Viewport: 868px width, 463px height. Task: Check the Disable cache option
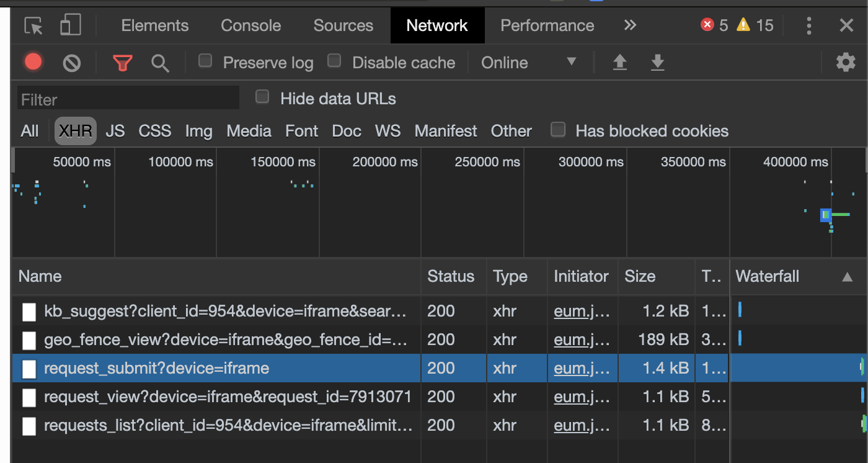click(334, 61)
